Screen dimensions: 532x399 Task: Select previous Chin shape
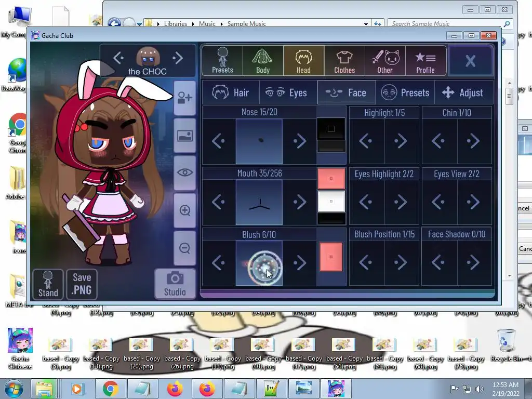pos(438,141)
